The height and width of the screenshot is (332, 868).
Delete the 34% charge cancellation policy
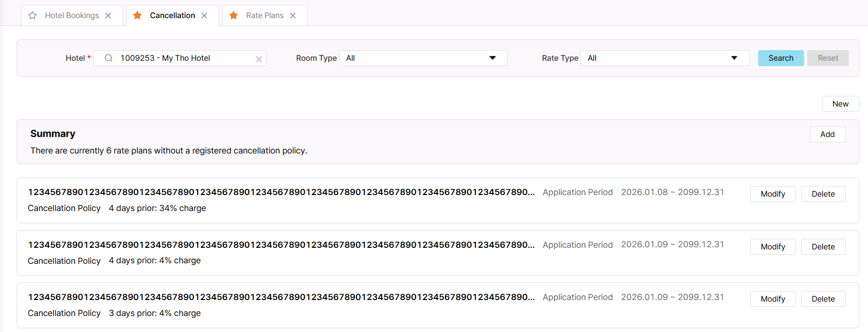coord(823,194)
